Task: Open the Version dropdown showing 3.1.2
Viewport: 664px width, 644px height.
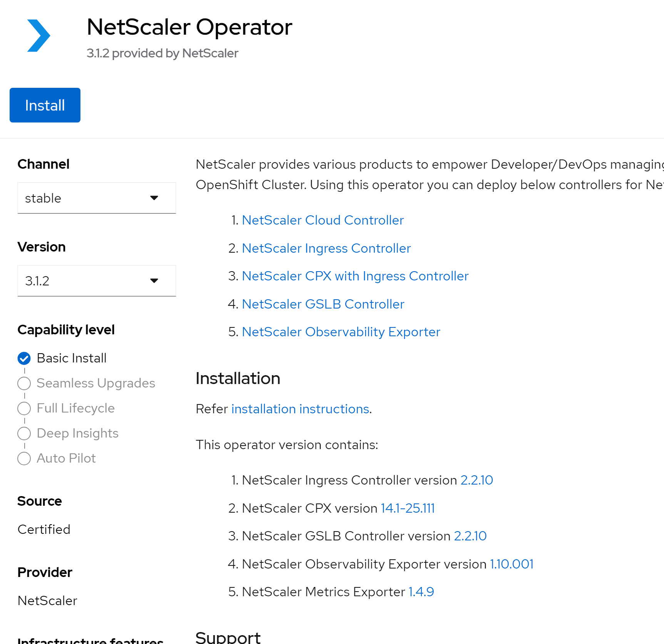Action: (x=97, y=281)
